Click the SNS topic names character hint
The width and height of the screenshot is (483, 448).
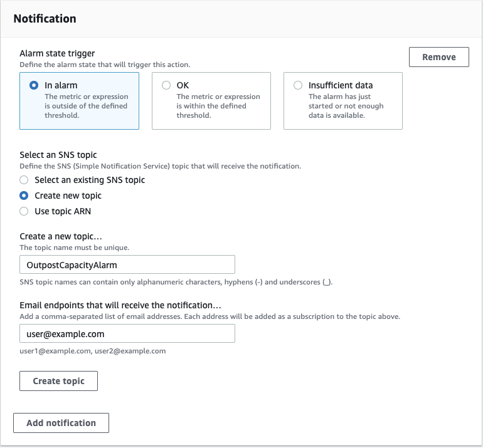(176, 282)
